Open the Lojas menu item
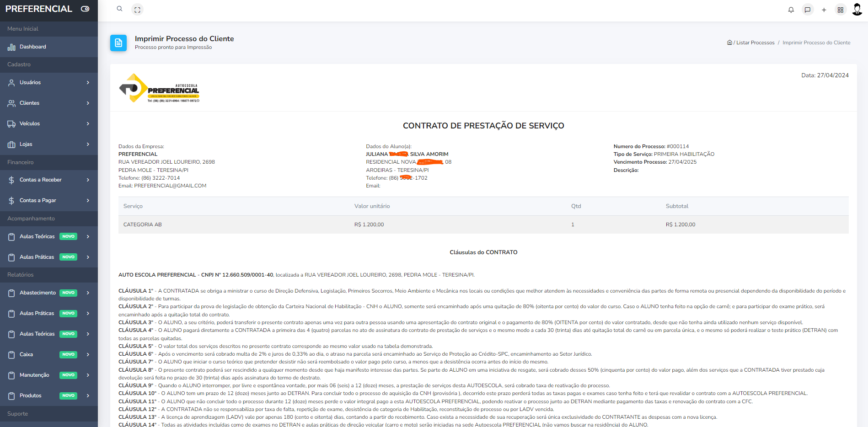This screenshot has height=427, width=868. [49, 144]
